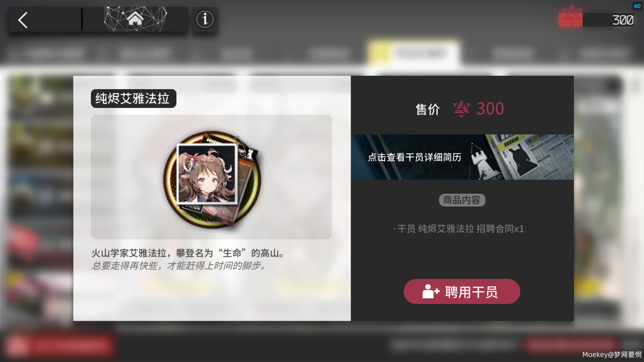Click the certificate icon beside price 300
The image size is (644, 362).
[x=461, y=109]
